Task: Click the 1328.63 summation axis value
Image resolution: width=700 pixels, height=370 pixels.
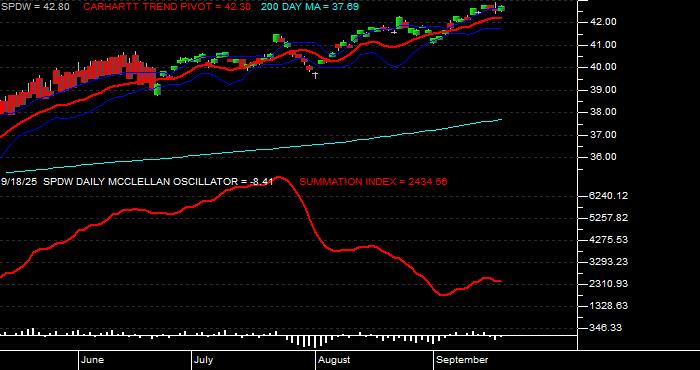Action: [x=608, y=306]
